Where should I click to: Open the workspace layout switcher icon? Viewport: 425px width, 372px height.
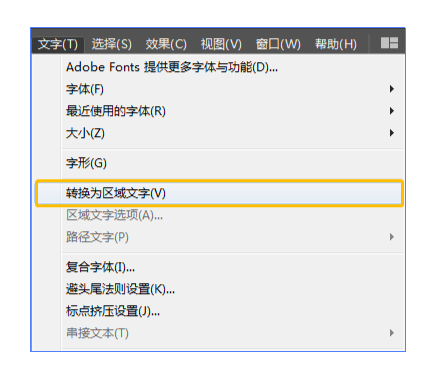pyautogui.click(x=389, y=43)
